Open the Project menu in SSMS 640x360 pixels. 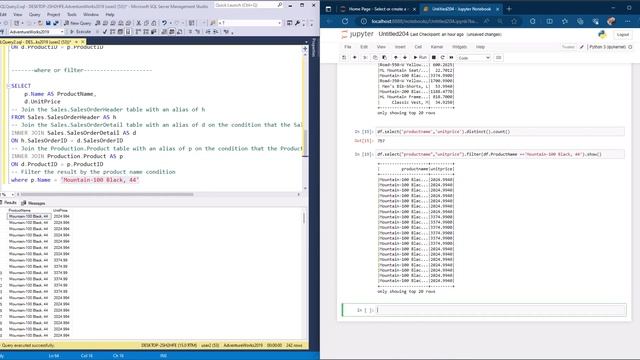(53, 15)
